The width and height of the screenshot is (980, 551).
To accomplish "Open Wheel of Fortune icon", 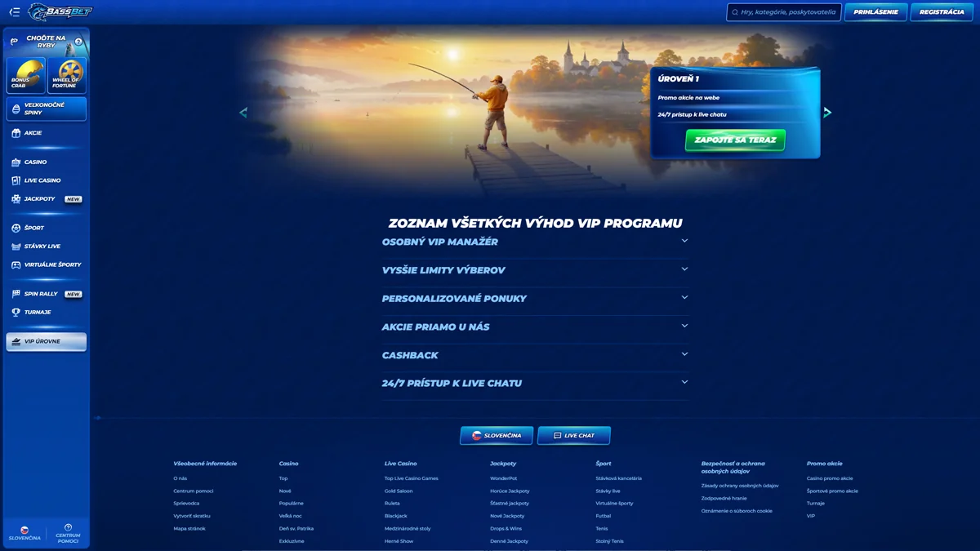I will 66,75.
